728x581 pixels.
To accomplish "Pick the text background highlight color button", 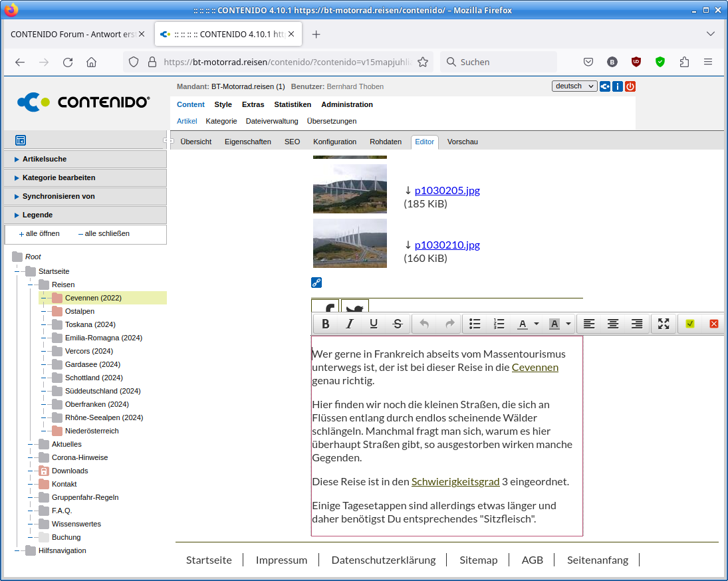I will tap(554, 324).
